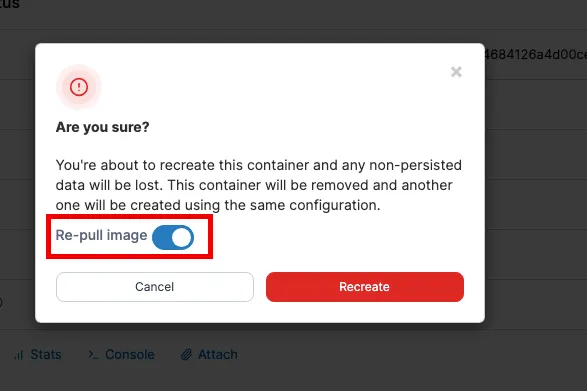
Task: Click the white knob of the Re-pull switch
Action: pos(182,237)
